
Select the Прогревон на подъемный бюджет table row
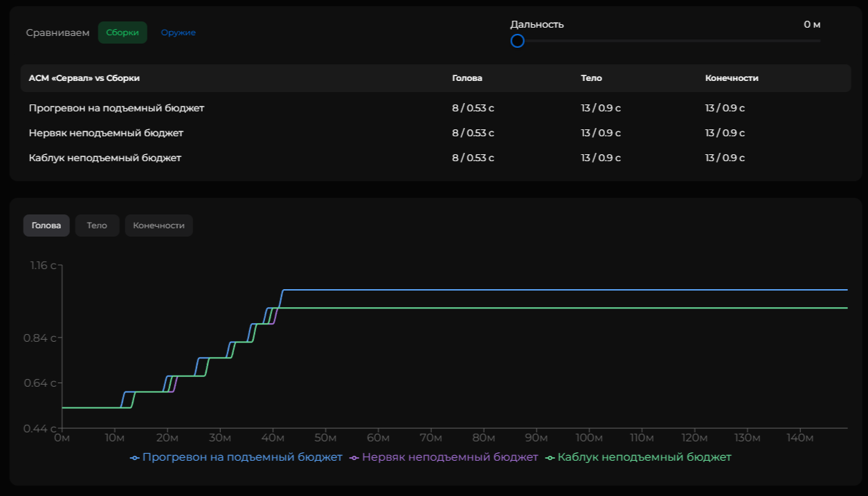(x=116, y=108)
